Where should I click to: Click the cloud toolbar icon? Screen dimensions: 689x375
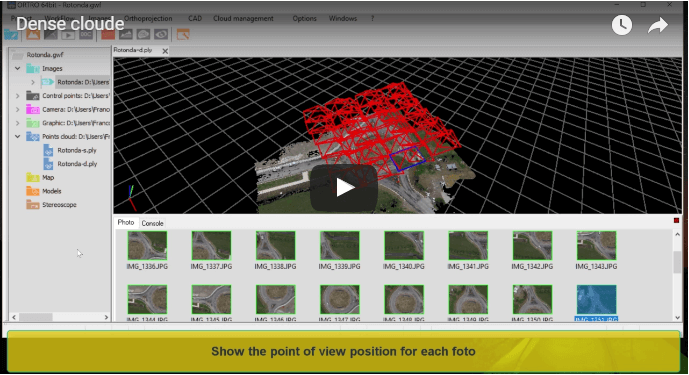143,34
